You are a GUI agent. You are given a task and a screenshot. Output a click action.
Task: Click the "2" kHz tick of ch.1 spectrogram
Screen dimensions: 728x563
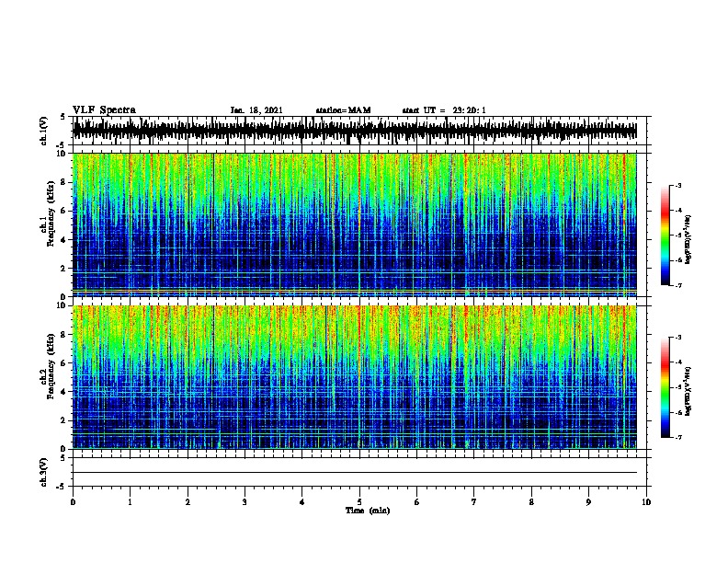63,269
